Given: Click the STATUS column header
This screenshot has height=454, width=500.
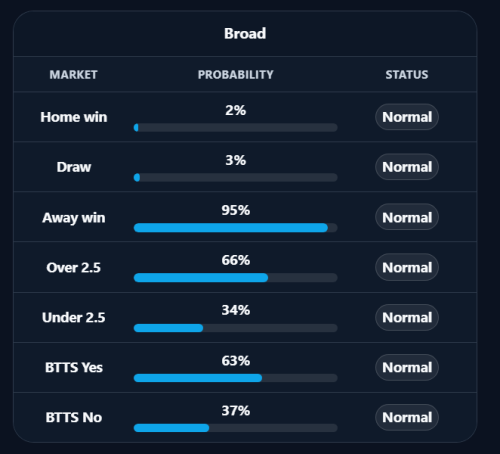Looking at the screenshot, I should pos(407,75).
